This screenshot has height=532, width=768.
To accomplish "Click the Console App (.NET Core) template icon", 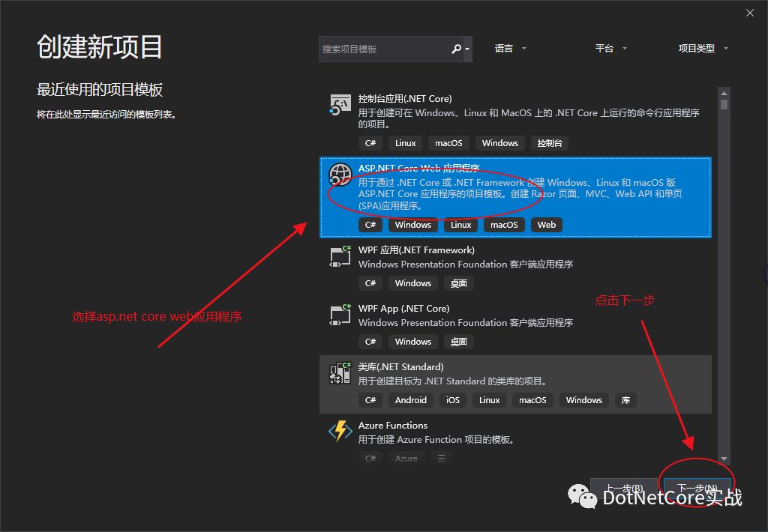I will 340,105.
